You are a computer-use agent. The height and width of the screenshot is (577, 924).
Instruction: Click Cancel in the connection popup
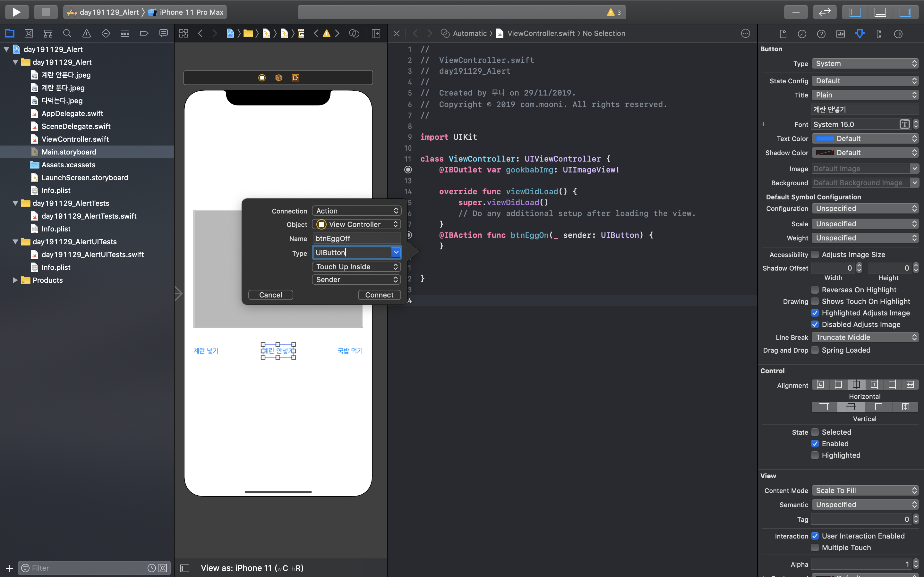(270, 295)
